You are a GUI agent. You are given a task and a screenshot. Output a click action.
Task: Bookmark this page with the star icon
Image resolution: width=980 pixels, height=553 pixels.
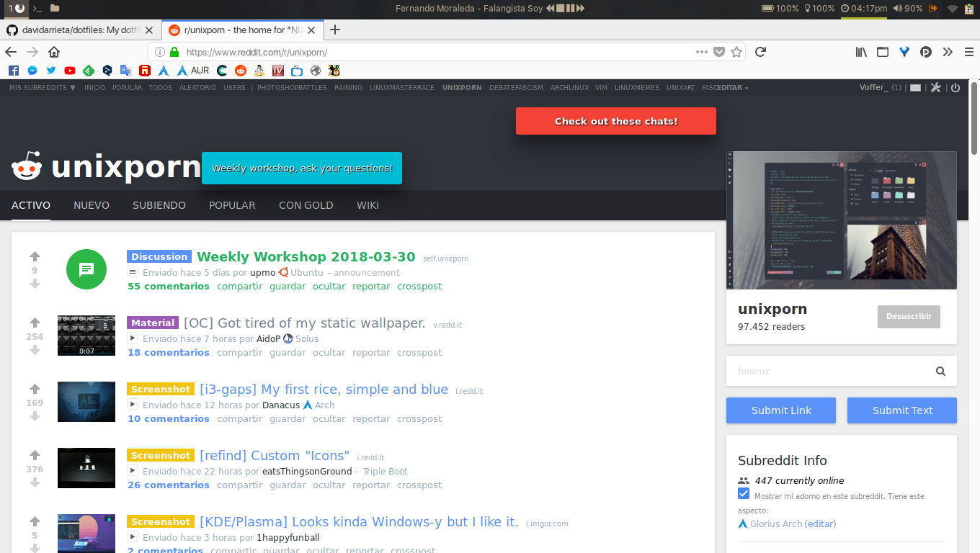[736, 52]
